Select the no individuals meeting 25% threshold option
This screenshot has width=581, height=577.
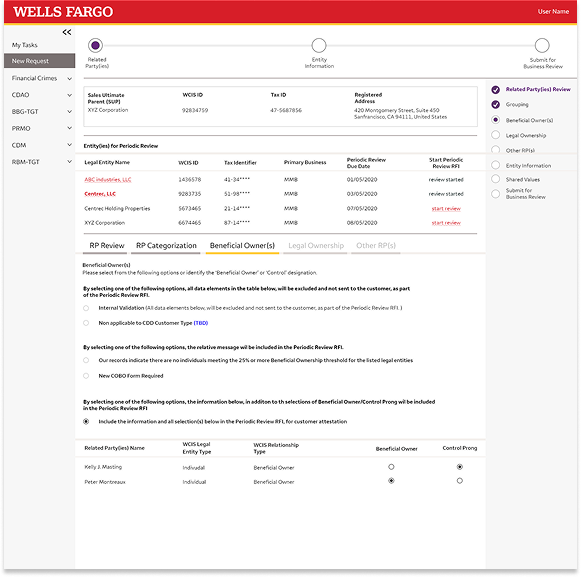(x=86, y=360)
